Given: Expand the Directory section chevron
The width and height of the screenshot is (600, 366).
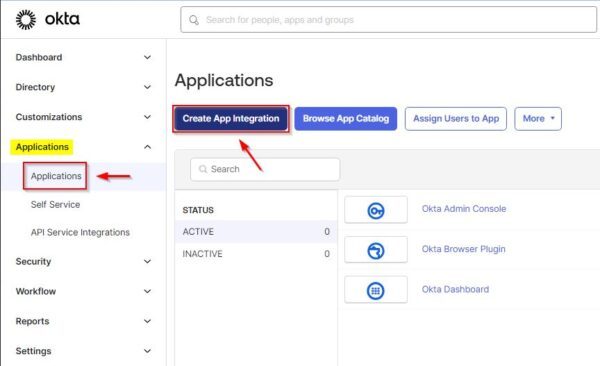Looking at the screenshot, I should pos(147,87).
